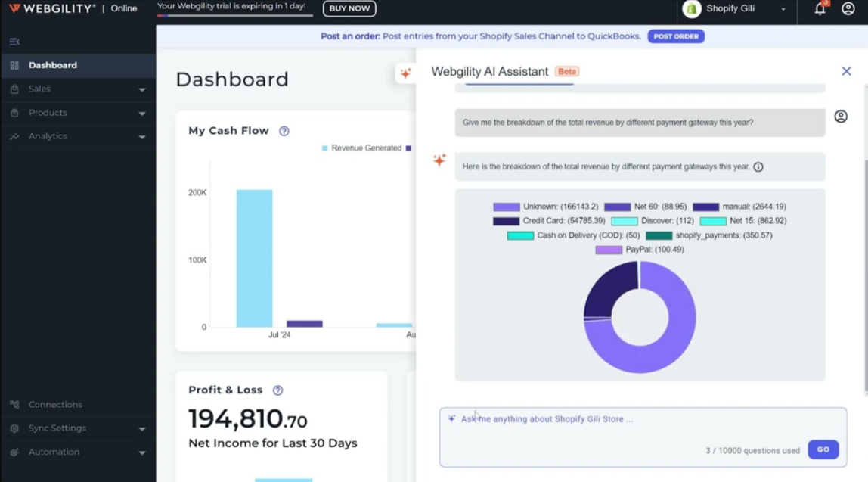Toggle the shopify_payments legend swatch
868x482 pixels.
coord(659,235)
